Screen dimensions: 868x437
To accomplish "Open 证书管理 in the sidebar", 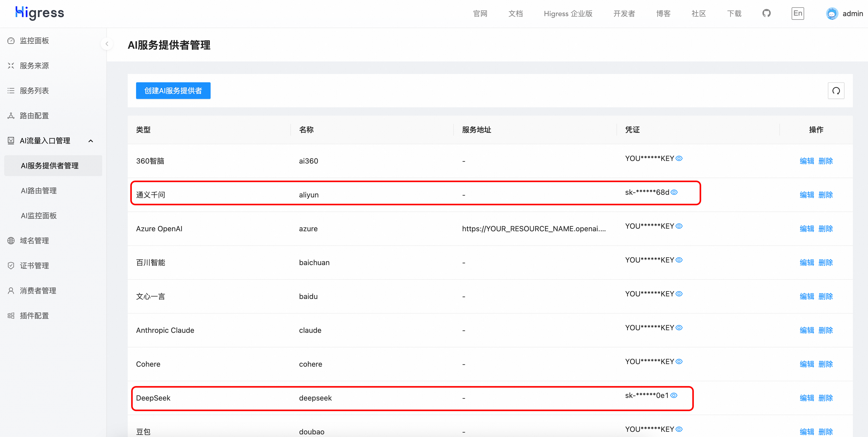I will pos(34,266).
